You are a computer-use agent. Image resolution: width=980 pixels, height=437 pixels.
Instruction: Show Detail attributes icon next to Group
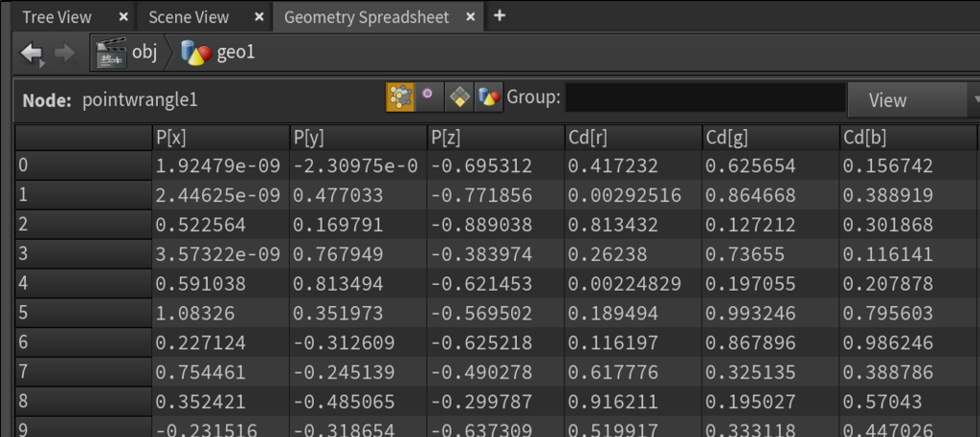[489, 97]
